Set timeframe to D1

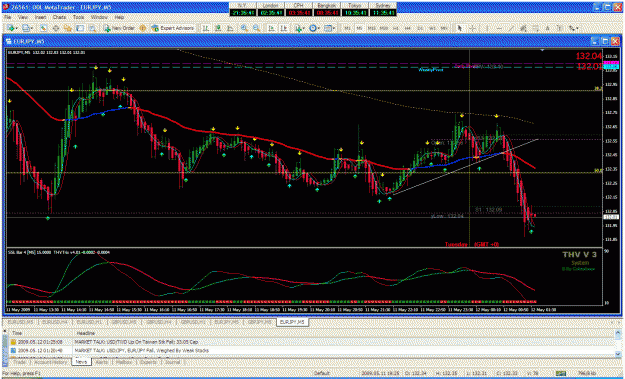pos(421,28)
